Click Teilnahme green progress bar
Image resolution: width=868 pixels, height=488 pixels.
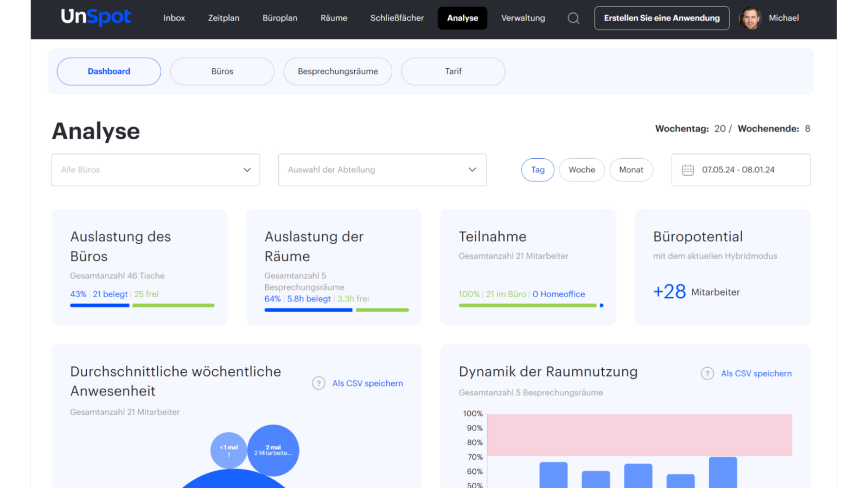tap(528, 305)
